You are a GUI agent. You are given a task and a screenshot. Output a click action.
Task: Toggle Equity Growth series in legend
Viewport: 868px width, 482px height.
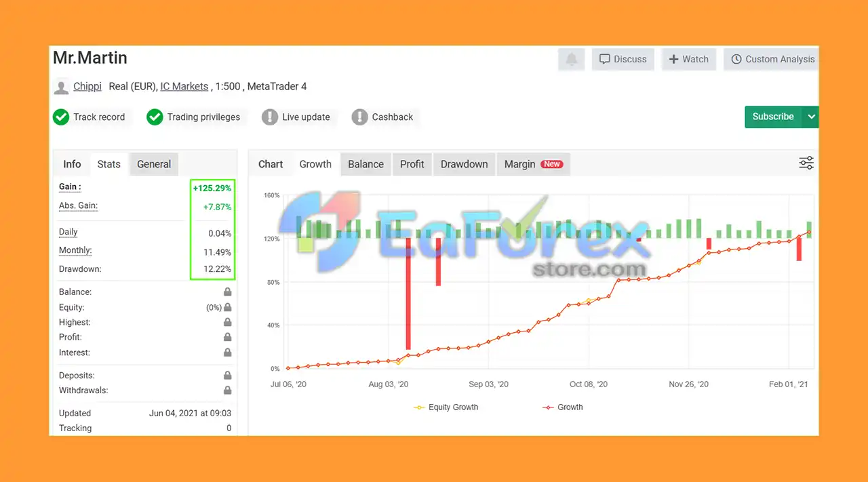[x=446, y=407]
